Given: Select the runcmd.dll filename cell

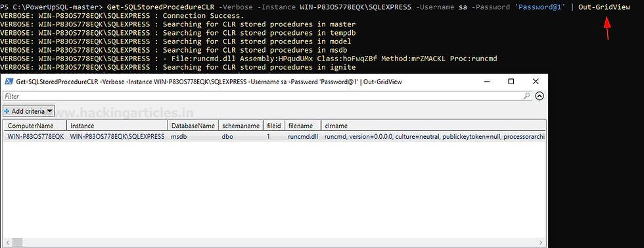Looking at the screenshot, I should (303, 137).
